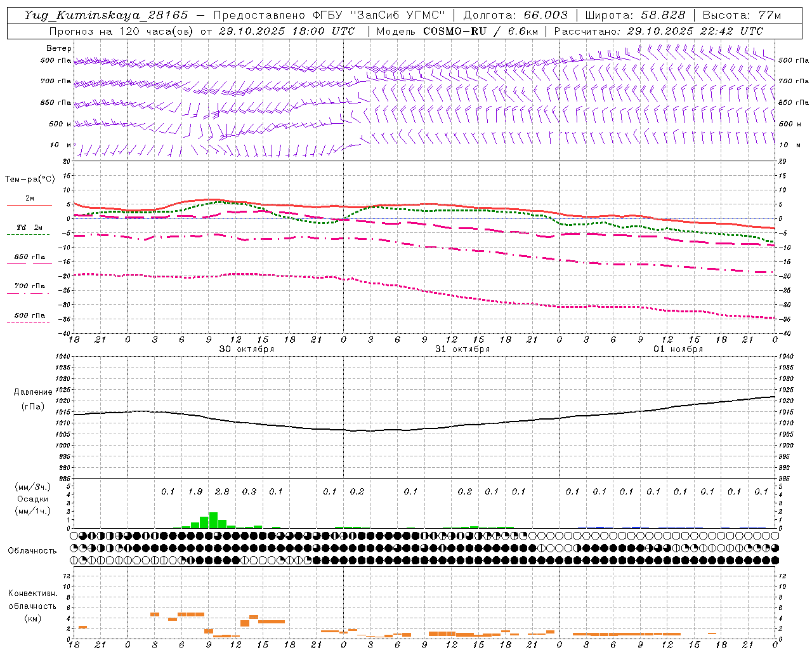The height and width of the screenshot is (650, 812).
Task: Click the 3-hour precipitation value "1.9"
Action: pyautogui.click(x=195, y=491)
